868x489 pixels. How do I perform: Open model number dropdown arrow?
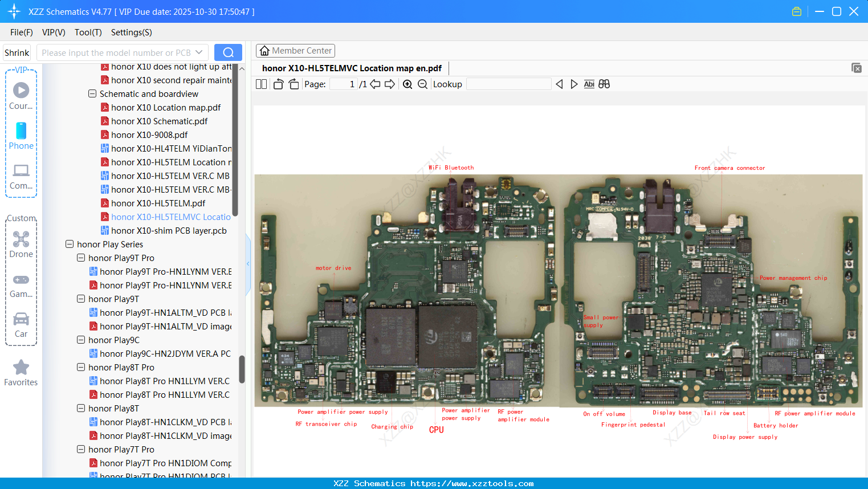(x=199, y=52)
